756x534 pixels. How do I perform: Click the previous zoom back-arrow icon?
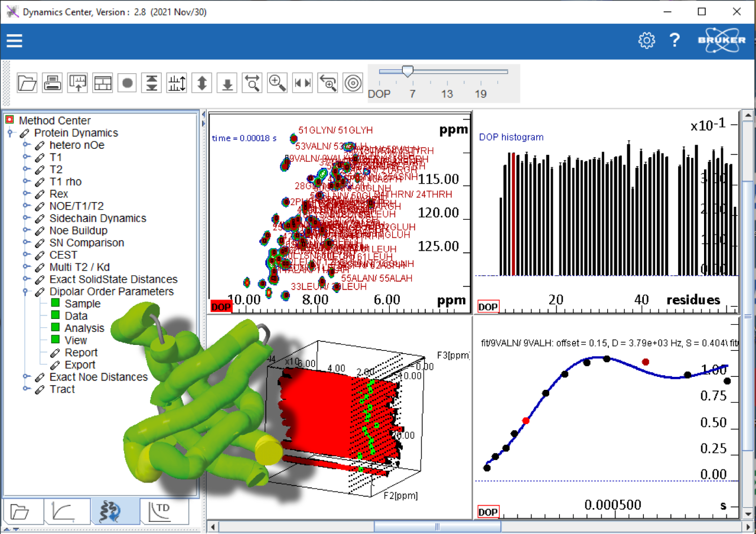[x=328, y=83]
